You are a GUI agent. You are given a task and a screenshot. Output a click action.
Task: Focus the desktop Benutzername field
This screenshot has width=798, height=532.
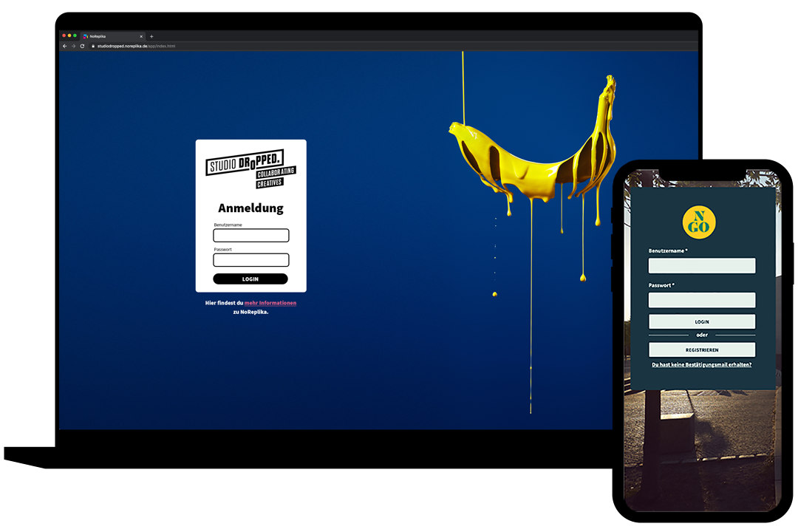250,236
